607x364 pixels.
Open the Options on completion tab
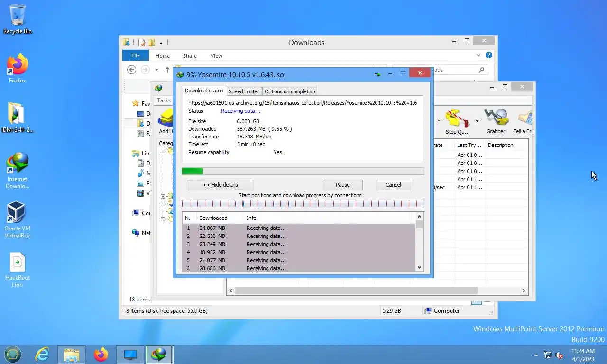point(290,91)
